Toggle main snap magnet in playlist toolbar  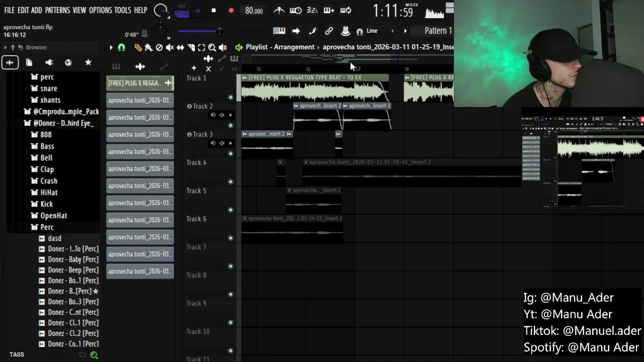point(121,47)
